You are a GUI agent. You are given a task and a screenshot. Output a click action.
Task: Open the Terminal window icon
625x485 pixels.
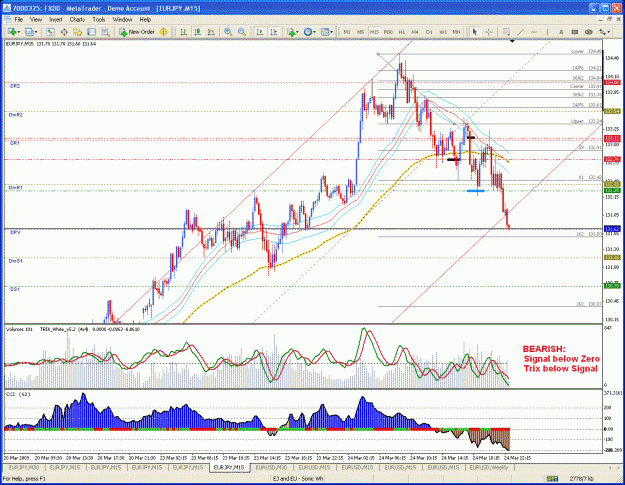(91, 32)
